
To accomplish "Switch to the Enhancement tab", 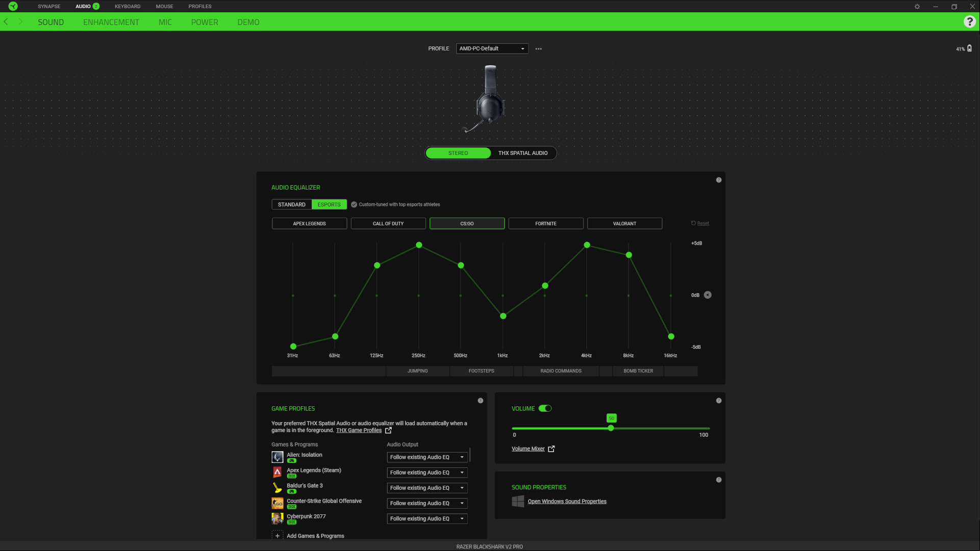I will point(111,22).
